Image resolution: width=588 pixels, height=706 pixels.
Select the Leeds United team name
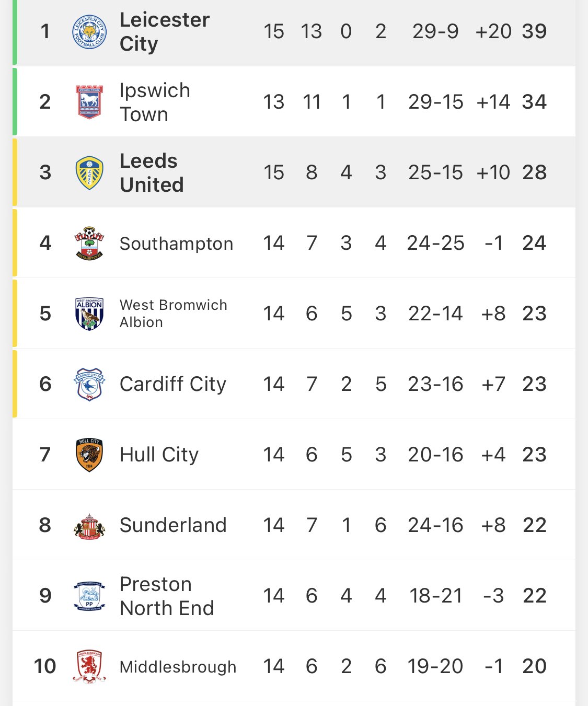coord(152,173)
